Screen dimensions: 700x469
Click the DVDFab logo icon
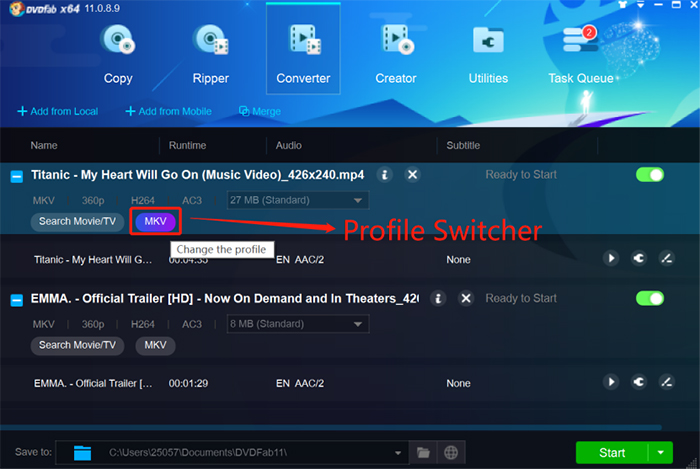pyautogui.click(x=16, y=8)
